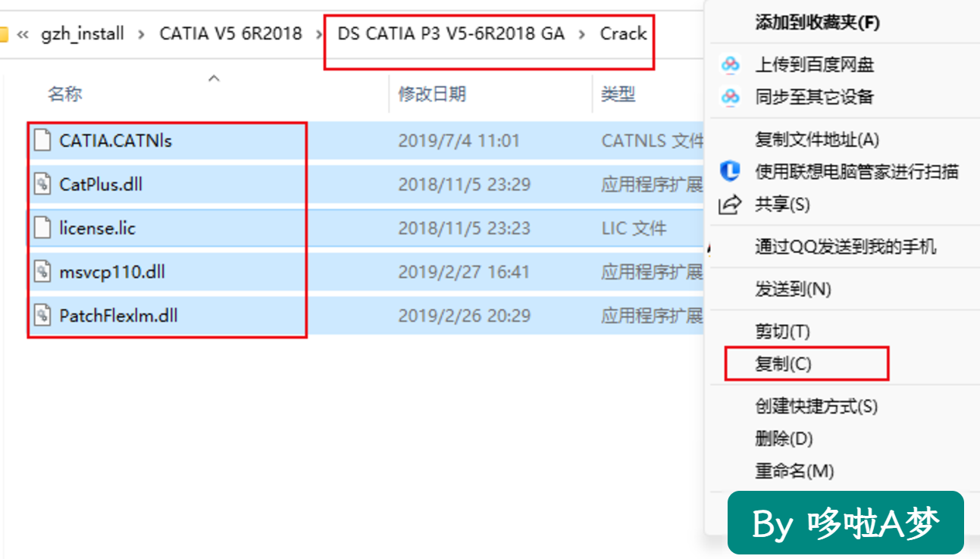Choose 创建快捷方式(S) menu entry

[816, 407]
